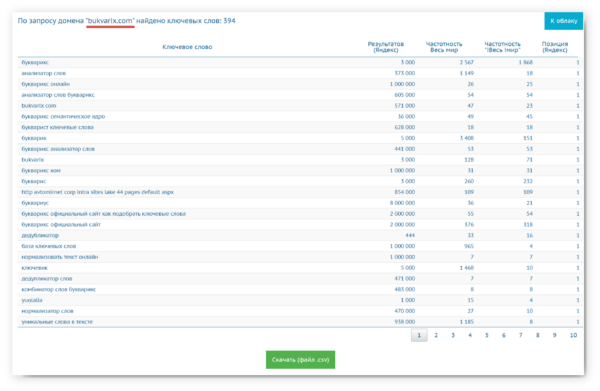Image resolution: width=600 pixels, height=391 pixels.
Task: Click the keyword 'дедупликатор слов'
Action: point(47,279)
